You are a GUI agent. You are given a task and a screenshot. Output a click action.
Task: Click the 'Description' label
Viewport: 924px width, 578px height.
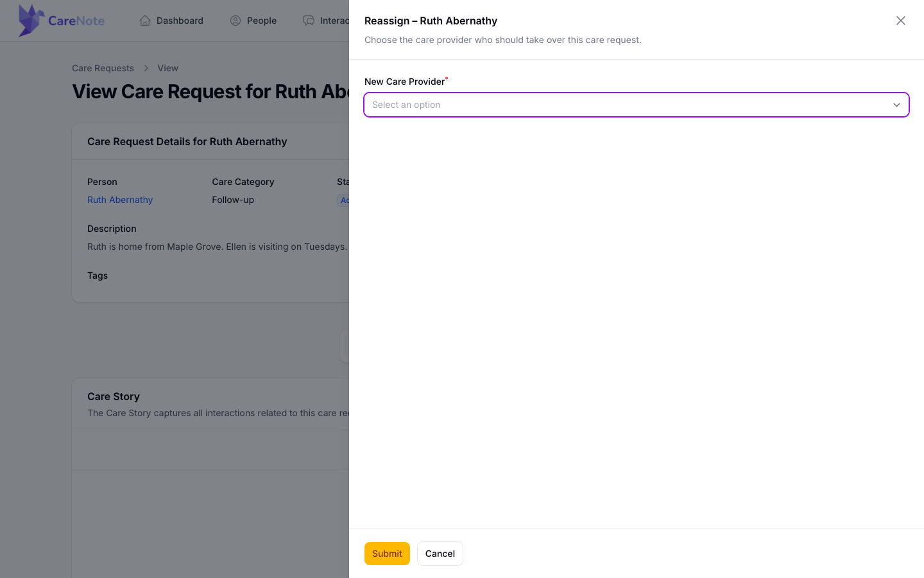tap(112, 229)
